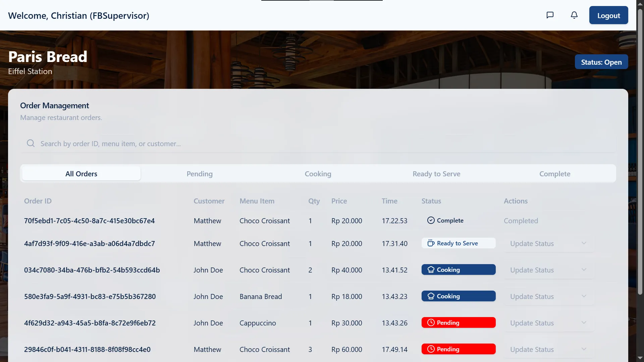Click the search magnifier icon
644x362 pixels.
[31, 143]
